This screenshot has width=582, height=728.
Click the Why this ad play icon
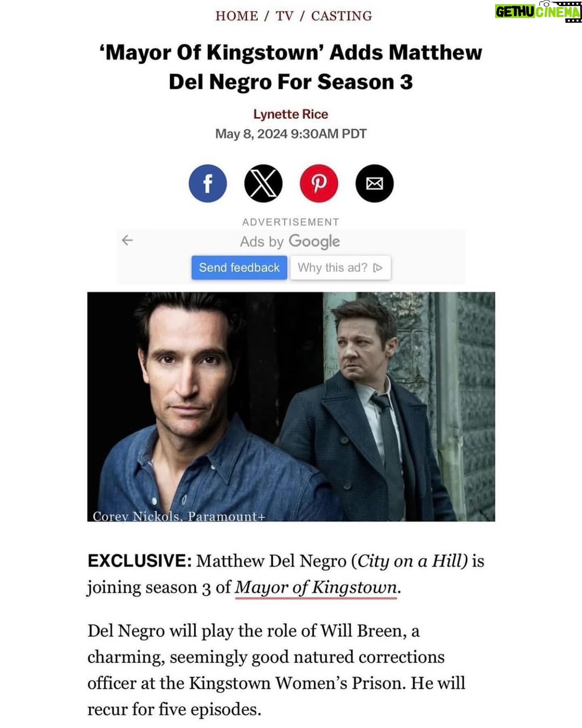coord(378,268)
